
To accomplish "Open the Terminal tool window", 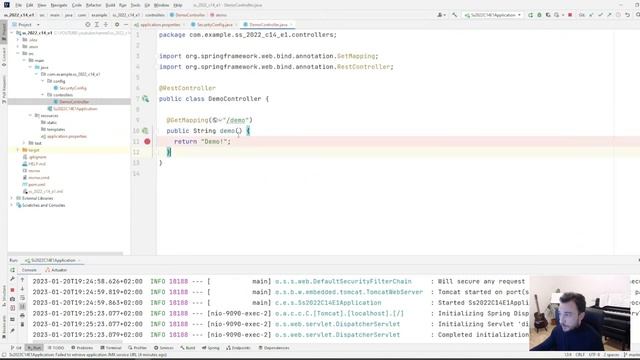I will click(x=111, y=348).
